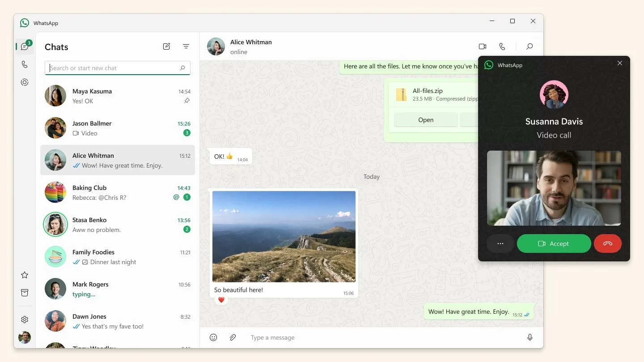Image resolution: width=644 pixels, height=362 pixels.
Task: Open Settings gear in sidebar
Action: 25,320
